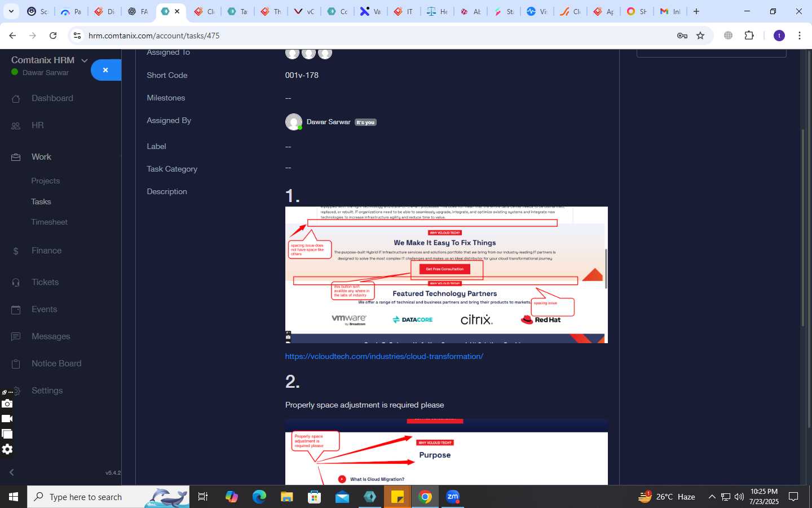
Task: Click the Dashboard home icon
Action: [16, 99]
